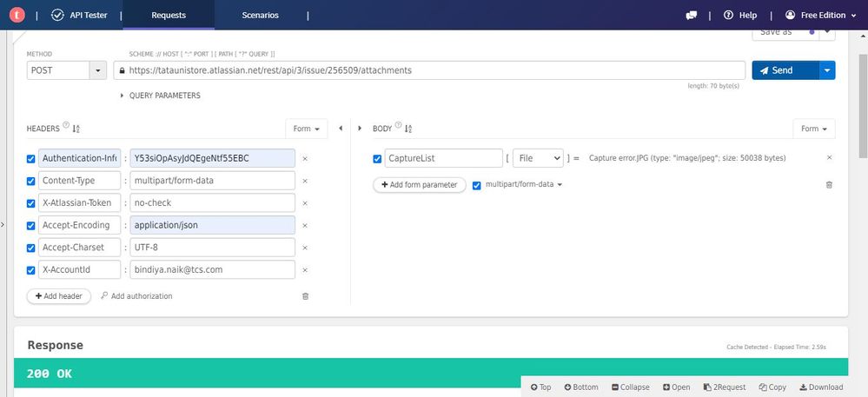Uncheck the X-AccountId header checkbox

tap(31, 270)
